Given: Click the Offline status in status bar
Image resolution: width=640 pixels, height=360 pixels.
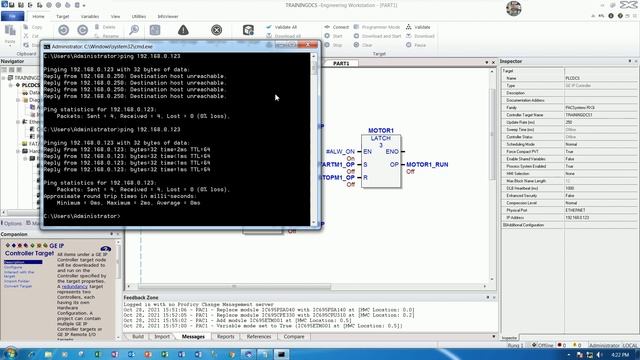Looking at the screenshot, I should [542, 345].
